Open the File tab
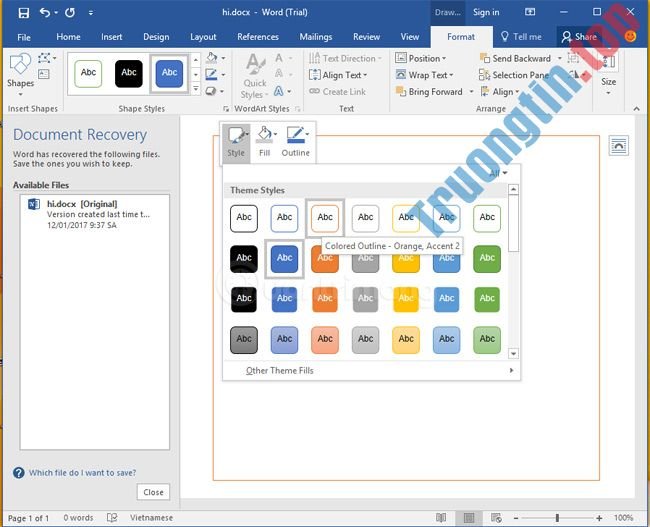The image size is (650, 527). pos(24,37)
